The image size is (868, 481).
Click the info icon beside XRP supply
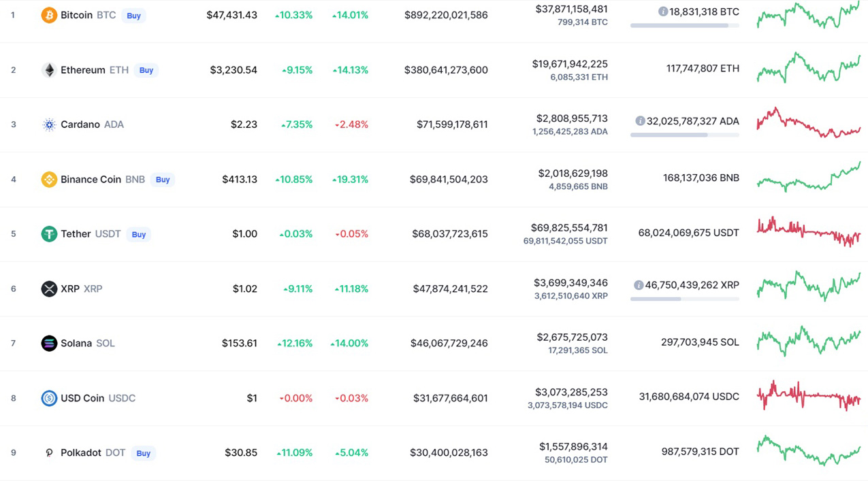(x=639, y=285)
